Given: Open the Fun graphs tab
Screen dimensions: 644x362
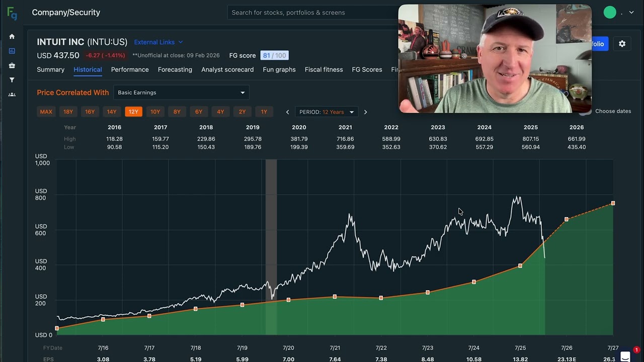Looking at the screenshot, I should [279, 70].
